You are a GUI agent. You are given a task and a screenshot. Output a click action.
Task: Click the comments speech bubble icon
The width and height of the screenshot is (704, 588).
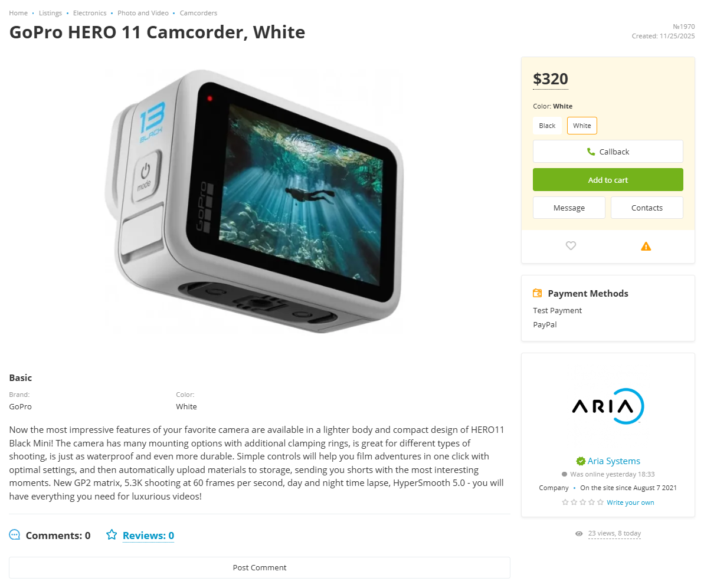pos(15,534)
